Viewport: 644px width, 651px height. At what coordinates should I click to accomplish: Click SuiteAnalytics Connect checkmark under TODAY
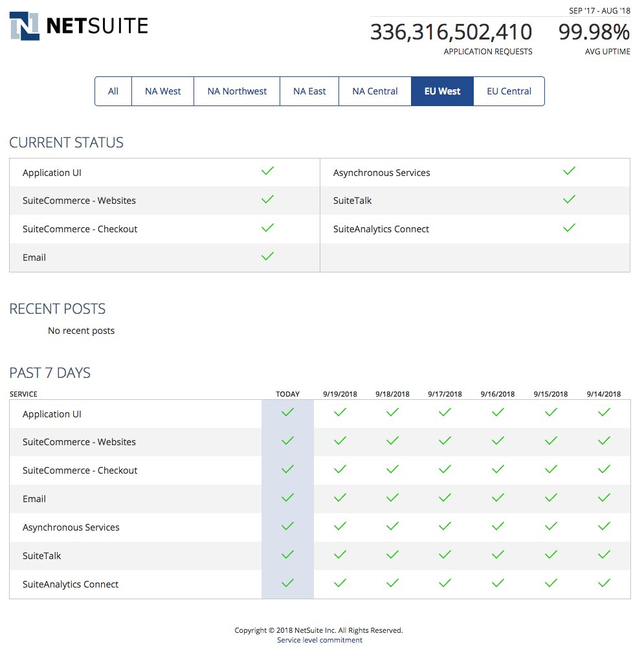coord(288,583)
